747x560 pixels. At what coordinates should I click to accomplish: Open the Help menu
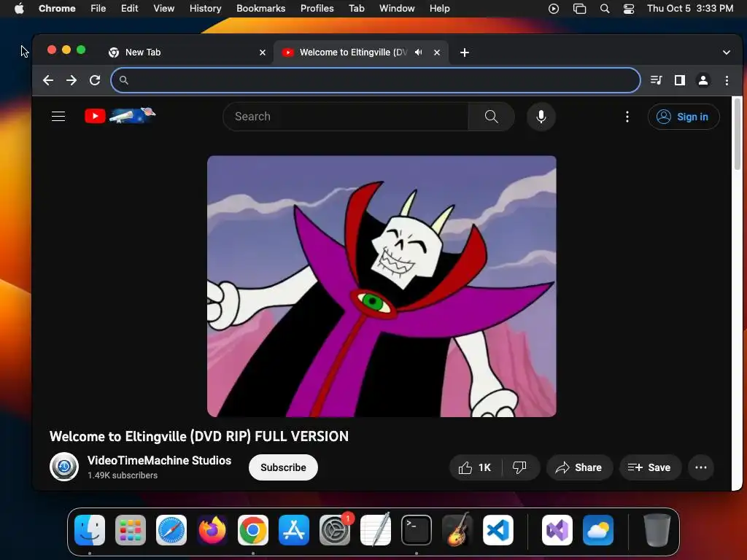439,9
